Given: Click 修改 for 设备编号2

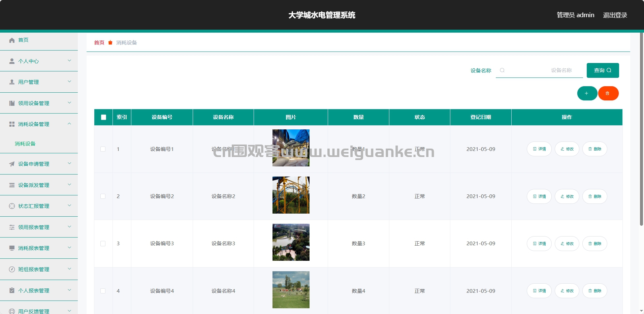Looking at the screenshot, I should coord(567,196).
